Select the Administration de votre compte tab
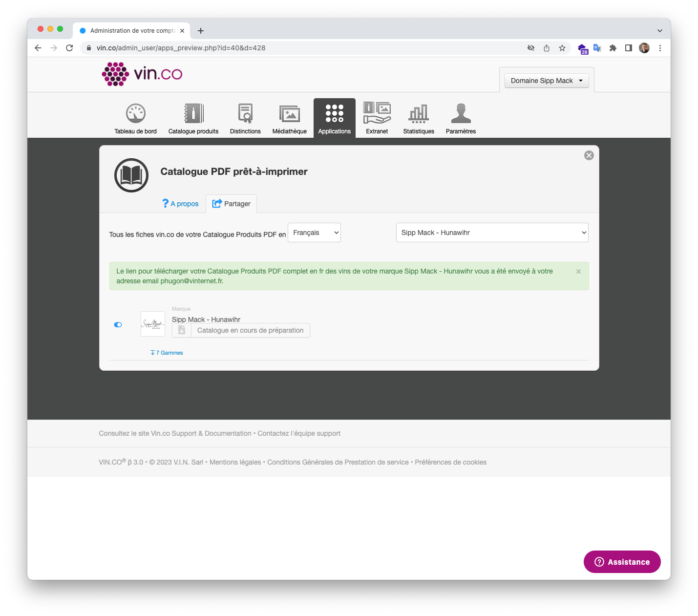The width and height of the screenshot is (698, 616). [x=132, y=31]
